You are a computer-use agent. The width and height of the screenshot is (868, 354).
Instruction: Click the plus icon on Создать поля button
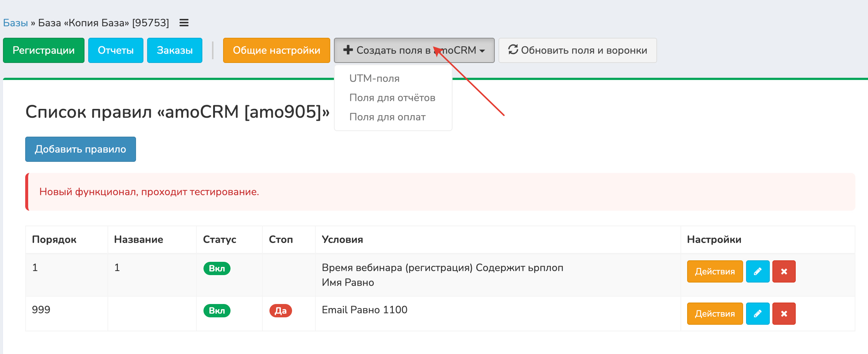[x=348, y=50]
